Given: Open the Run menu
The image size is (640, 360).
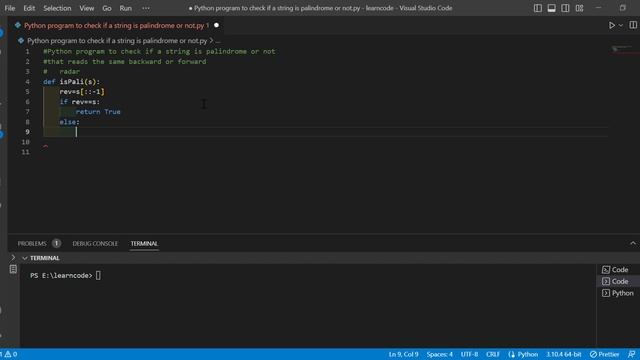Looking at the screenshot, I should tap(126, 8).
